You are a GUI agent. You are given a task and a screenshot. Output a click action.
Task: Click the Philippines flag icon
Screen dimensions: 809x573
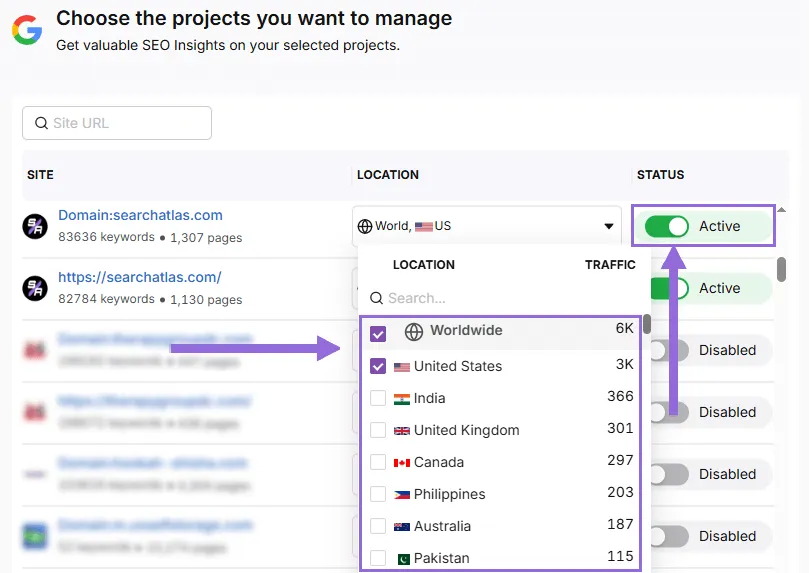(x=402, y=495)
